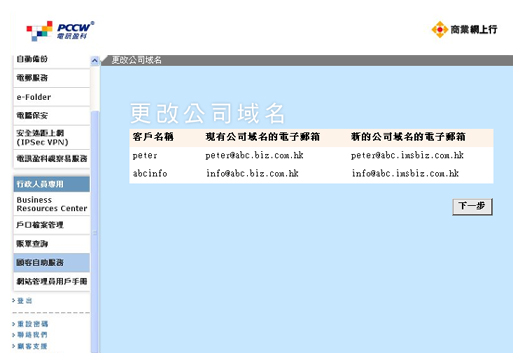Select e-Folder in the sidebar

pyautogui.click(x=52, y=97)
